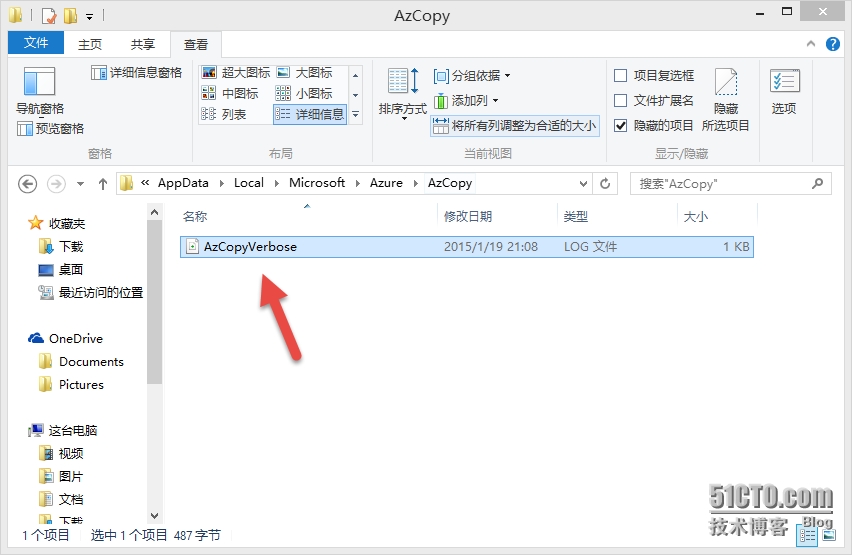This screenshot has width=852, height=555.
Task: Sort by the 名称 column header
Action: pyautogui.click(x=307, y=216)
